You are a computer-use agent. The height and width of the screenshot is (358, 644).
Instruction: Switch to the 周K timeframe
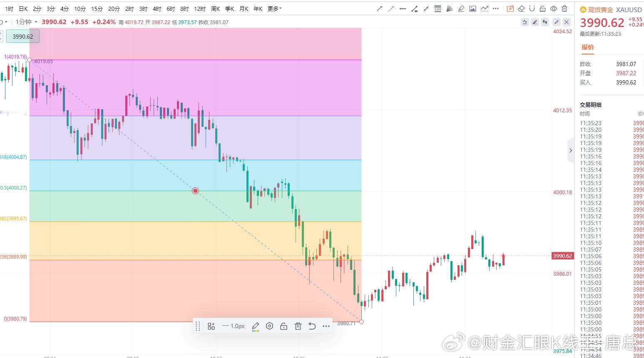click(x=216, y=9)
